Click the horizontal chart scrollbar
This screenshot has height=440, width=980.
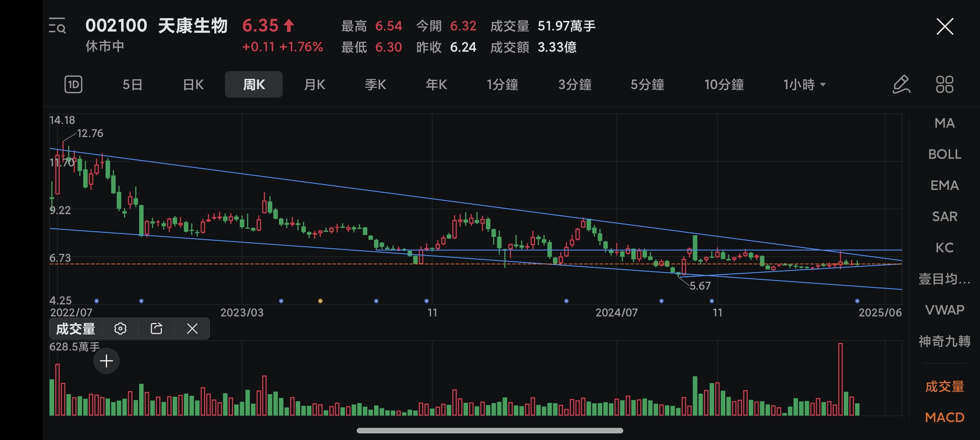490,430
